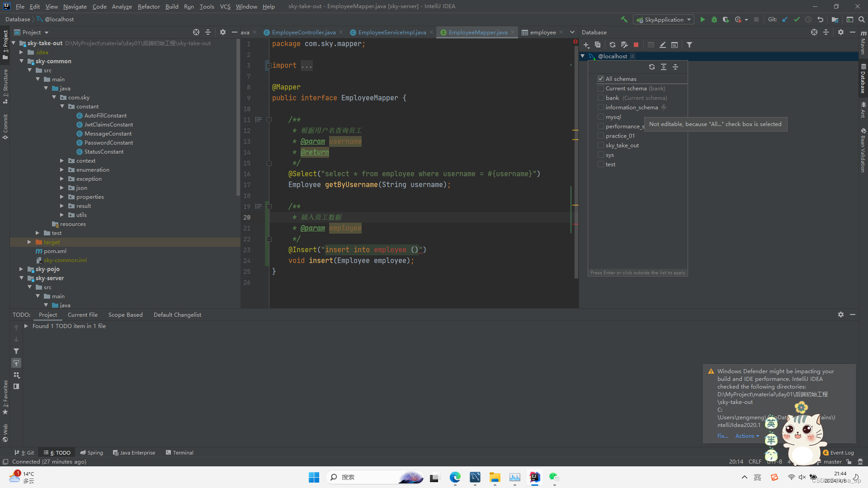
Task: Open Microsoft Edge from taskbar
Action: point(455,477)
